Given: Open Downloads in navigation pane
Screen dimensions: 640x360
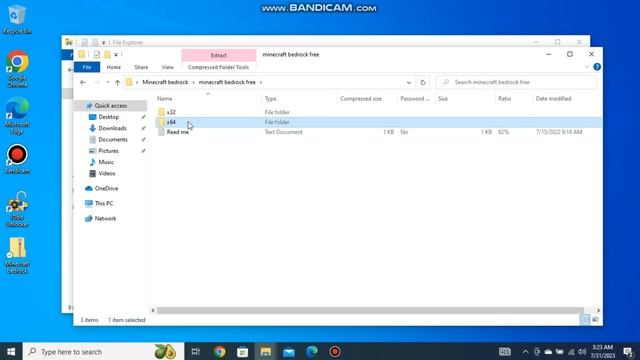Looking at the screenshot, I should click(112, 128).
